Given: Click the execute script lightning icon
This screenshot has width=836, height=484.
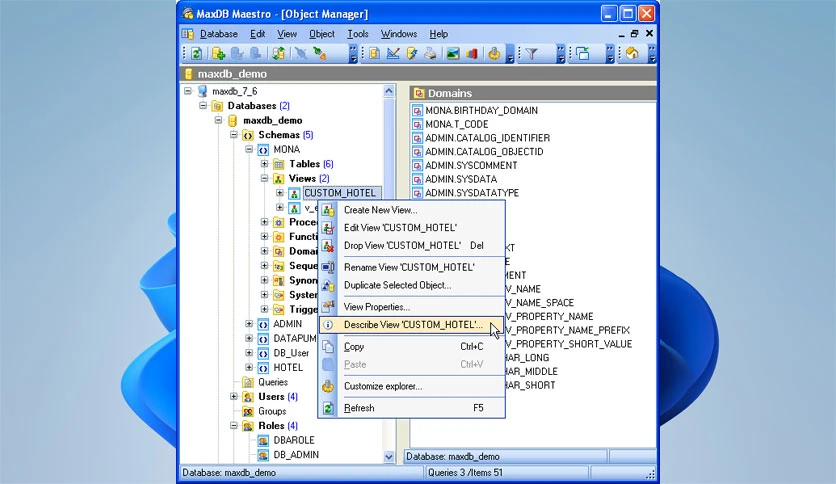Looking at the screenshot, I should 412,53.
